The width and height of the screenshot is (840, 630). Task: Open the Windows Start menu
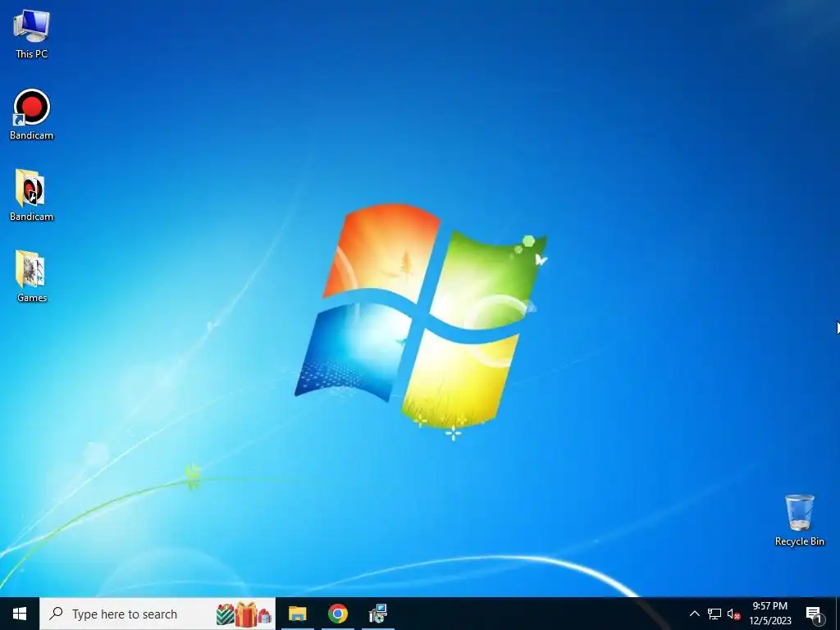(20, 614)
